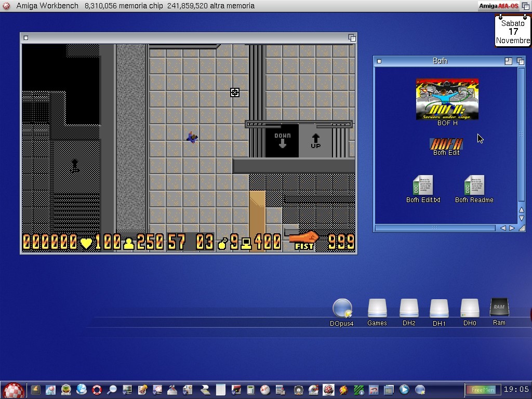Open the DH0 drive icon
Screen dimensions: 532x399
(x=470, y=309)
